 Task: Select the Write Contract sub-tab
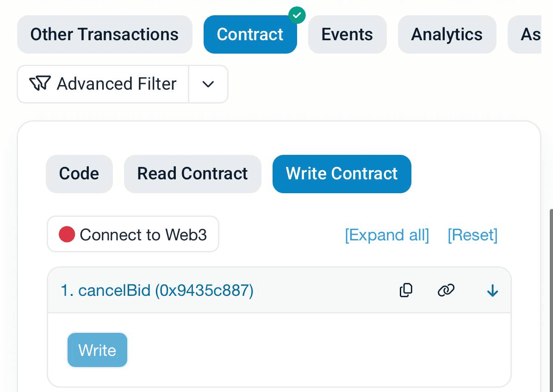pyautogui.click(x=342, y=174)
